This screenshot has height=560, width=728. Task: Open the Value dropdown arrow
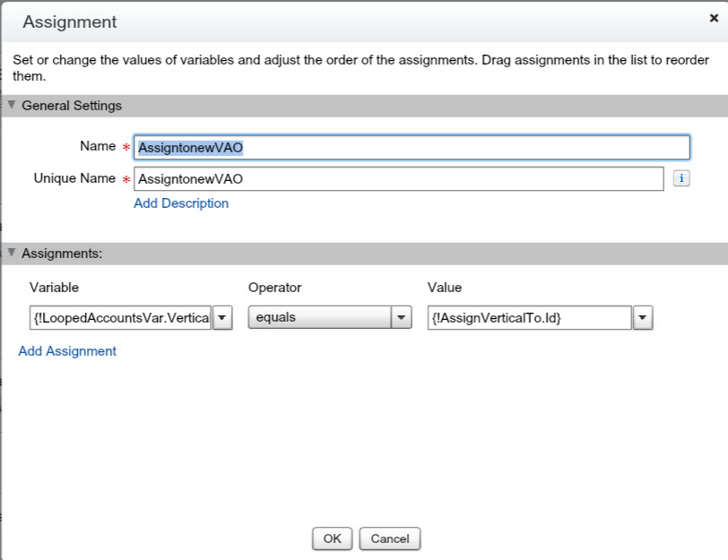(x=642, y=317)
